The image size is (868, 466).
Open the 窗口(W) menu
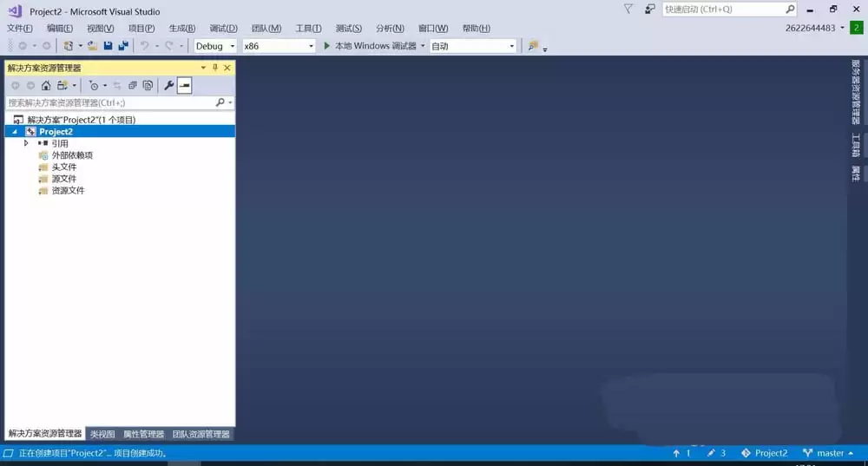(x=433, y=29)
